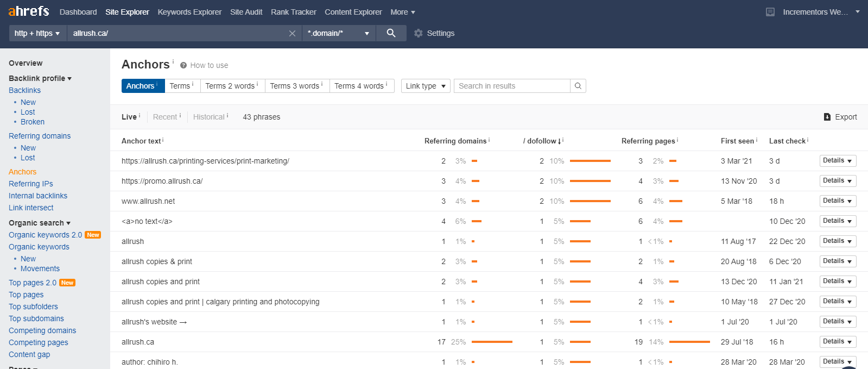Image resolution: width=868 pixels, height=369 pixels.
Task: Submit the Search in results query
Action: tap(578, 86)
